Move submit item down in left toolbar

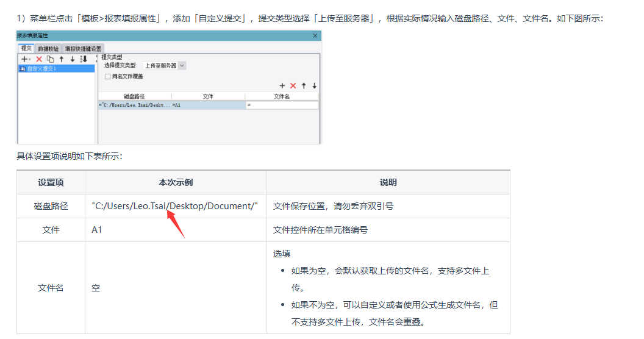click(x=73, y=59)
